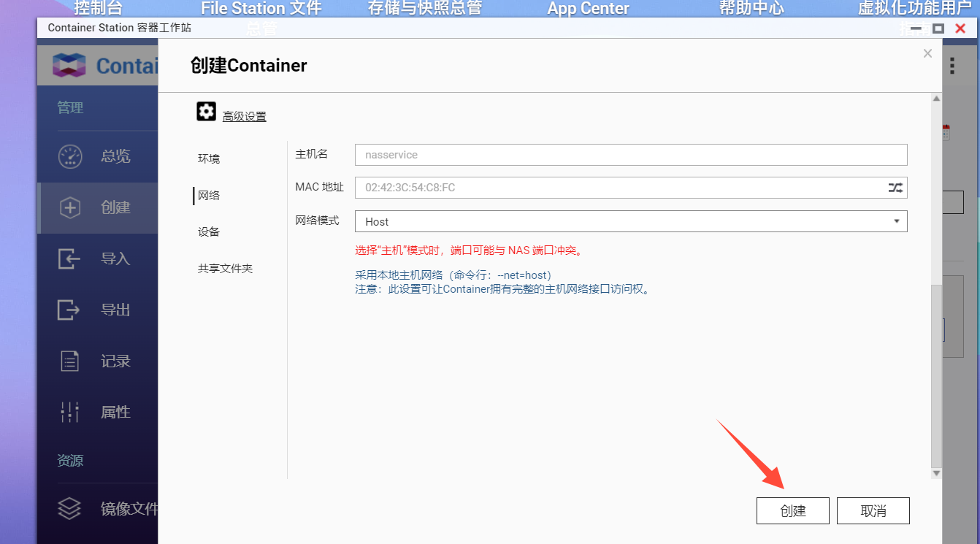Click the 属性 sliders icon

(x=69, y=412)
